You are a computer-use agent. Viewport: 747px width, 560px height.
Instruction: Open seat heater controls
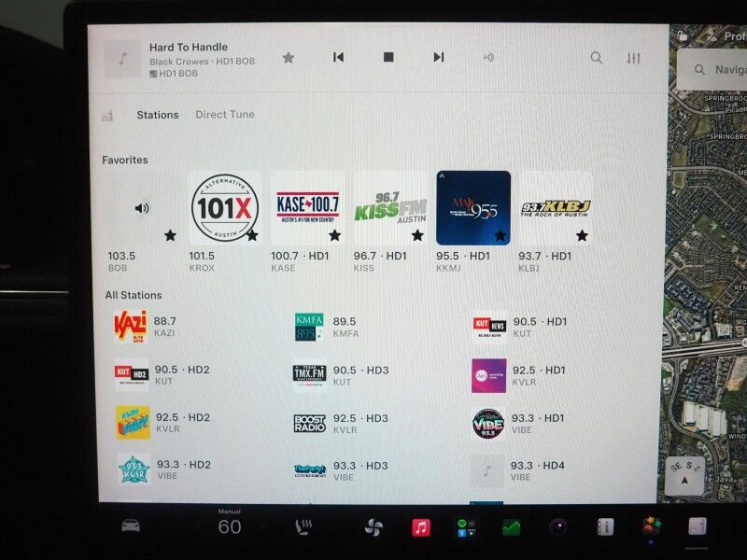point(303,527)
